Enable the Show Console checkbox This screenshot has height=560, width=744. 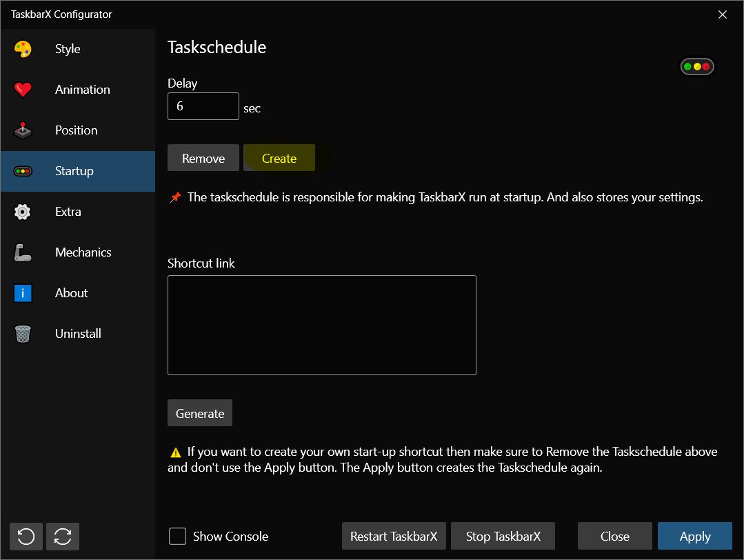tap(178, 536)
